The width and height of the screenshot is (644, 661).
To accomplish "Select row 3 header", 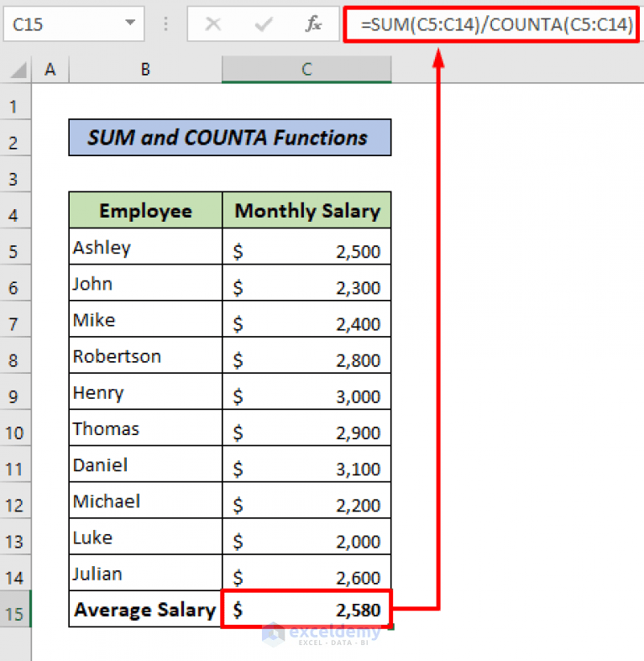I will point(15,174).
